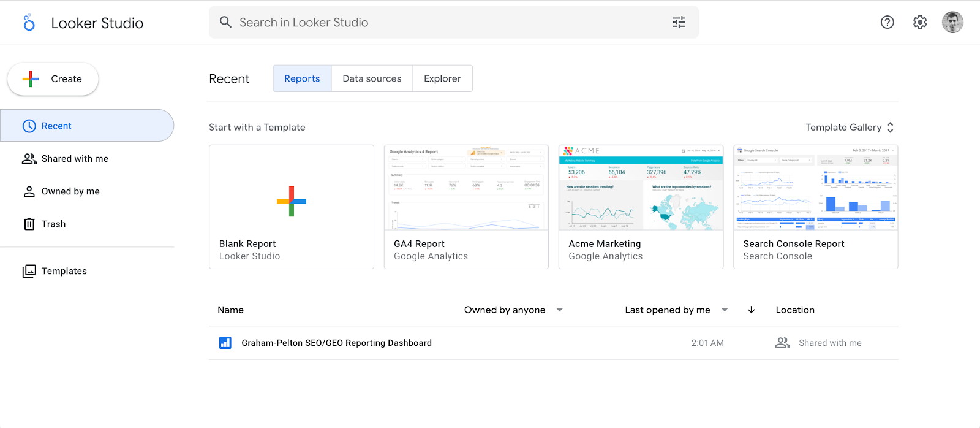Click the Recent clock icon
This screenshot has width=980, height=428.
pos(29,126)
